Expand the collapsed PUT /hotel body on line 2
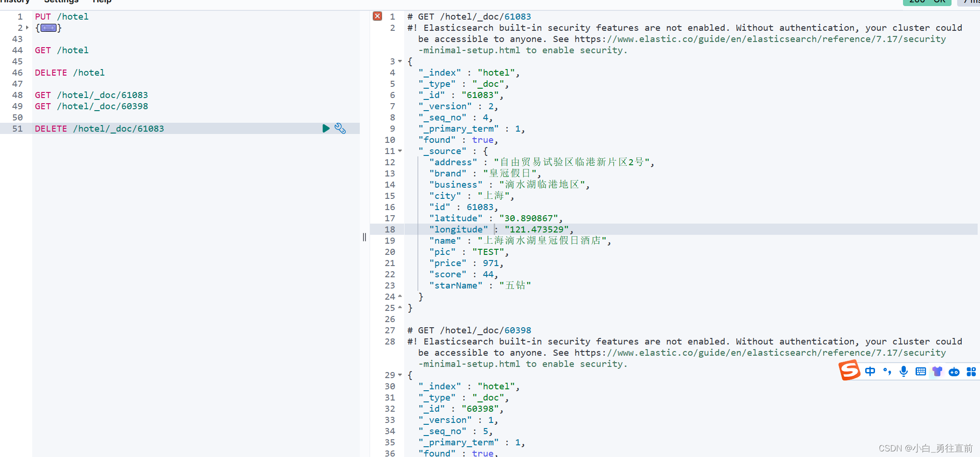The height and width of the screenshot is (457, 980). point(27,28)
